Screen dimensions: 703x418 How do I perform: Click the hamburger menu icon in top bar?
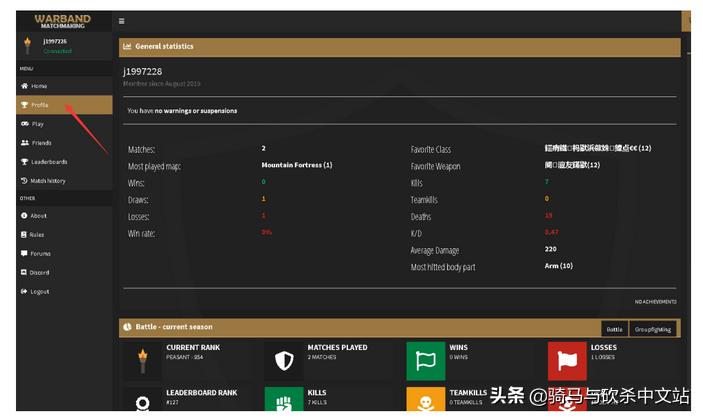pyautogui.click(x=122, y=20)
